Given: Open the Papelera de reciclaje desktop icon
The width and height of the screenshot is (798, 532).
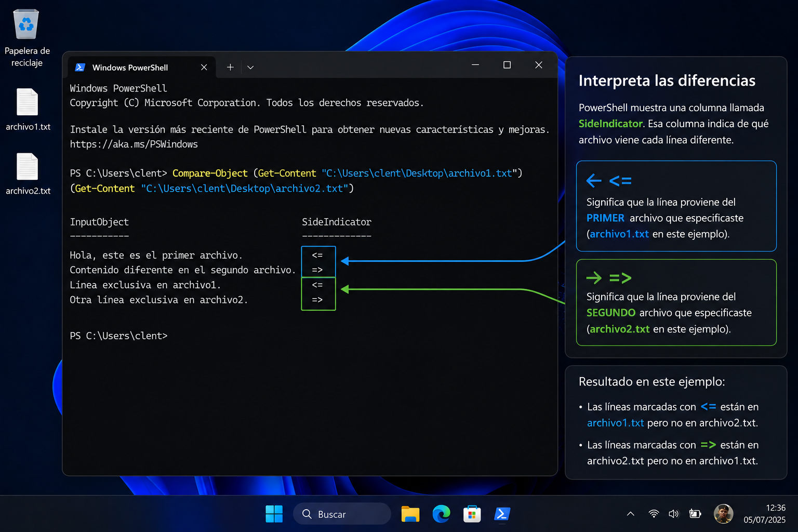Looking at the screenshot, I should point(27,38).
